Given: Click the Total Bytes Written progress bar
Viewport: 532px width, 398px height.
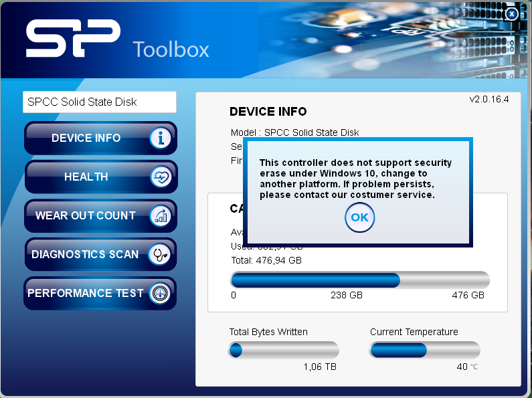Looking at the screenshot, I should (283, 350).
